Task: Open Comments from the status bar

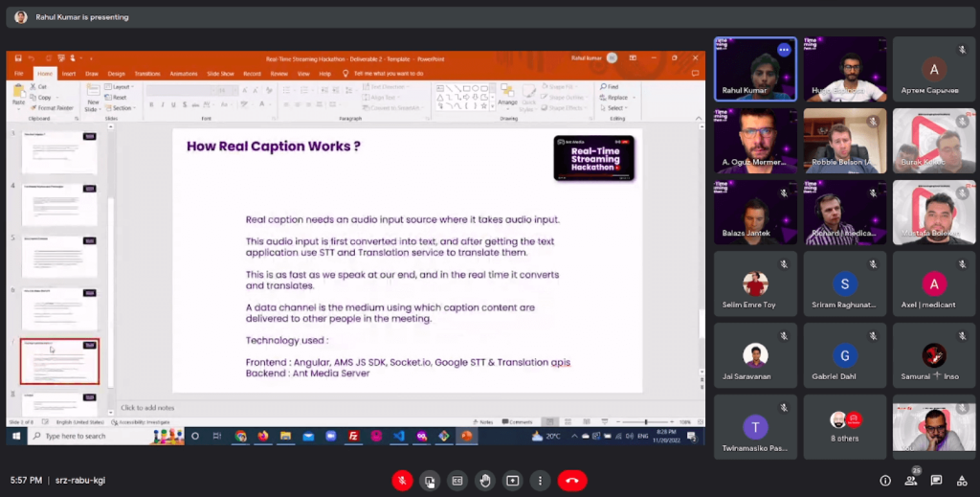Action: [x=517, y=422]
